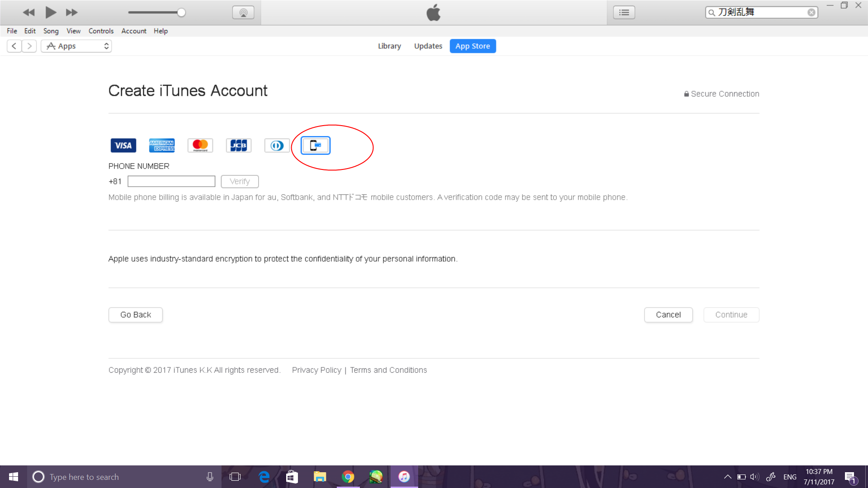Screen dimensions: 868x488
Task: Check battery status in system tray
Action: 741,477
